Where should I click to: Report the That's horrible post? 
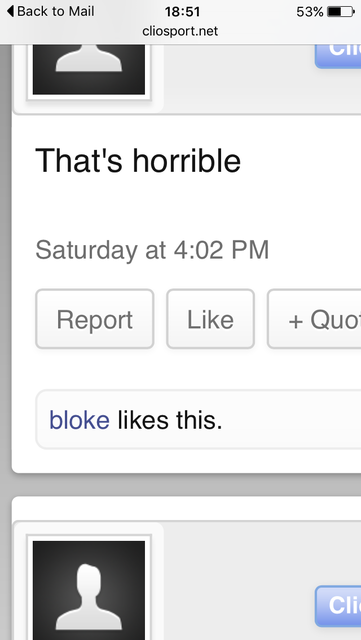pyautogui.click(x=95, y=319)
